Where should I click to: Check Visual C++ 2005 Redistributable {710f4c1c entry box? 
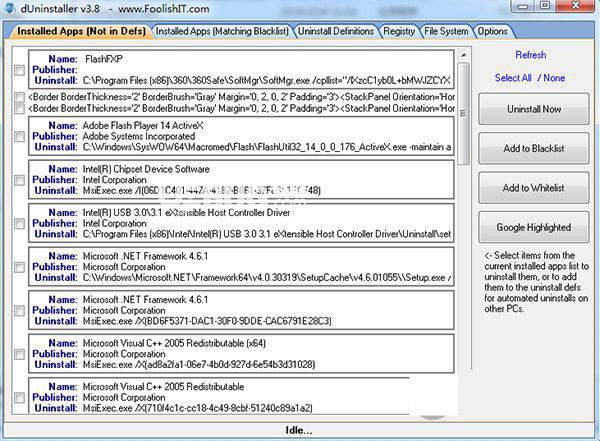coord(19,397)
